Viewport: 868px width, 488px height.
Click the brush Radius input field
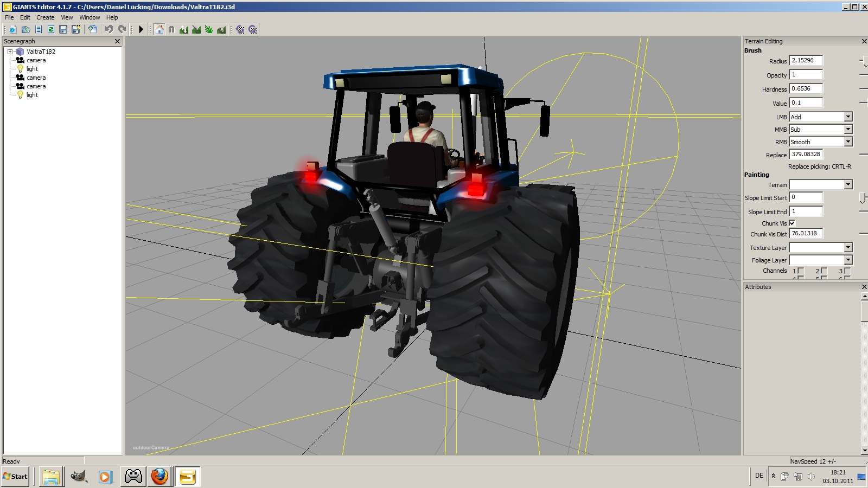tap(806, 61)
